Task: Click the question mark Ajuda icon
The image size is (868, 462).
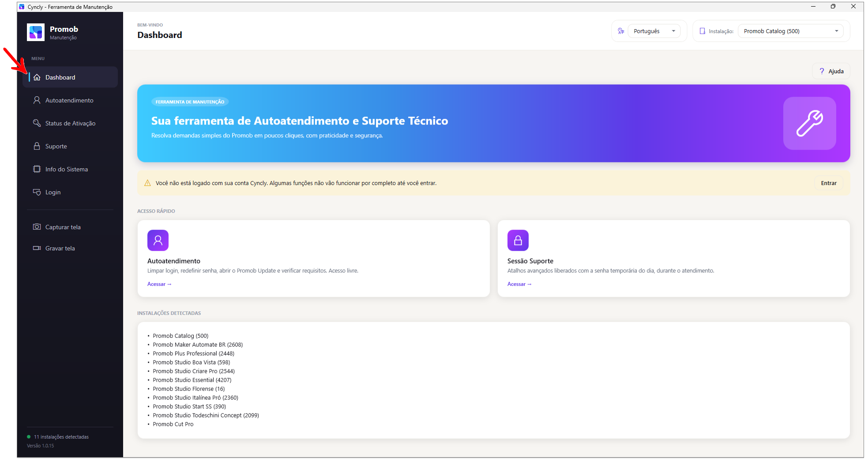Action: coord(822,71)
